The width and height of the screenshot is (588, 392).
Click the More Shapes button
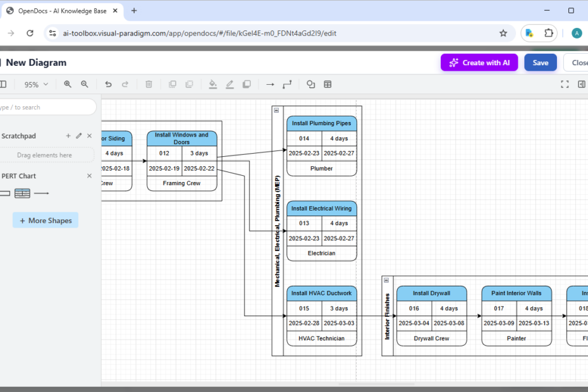45,219
